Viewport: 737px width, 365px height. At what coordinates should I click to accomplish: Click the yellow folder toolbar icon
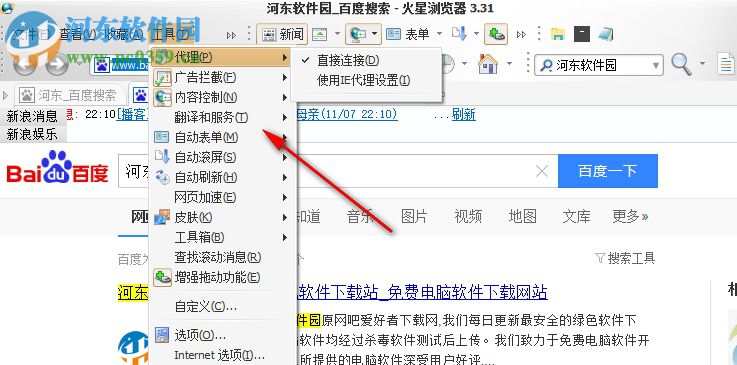click(x=558, y=34)
